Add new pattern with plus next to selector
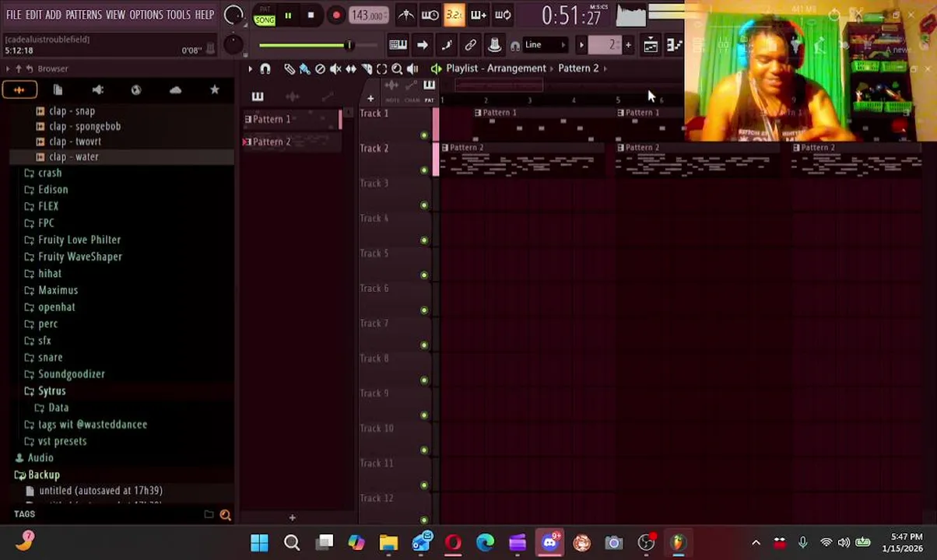Image resolution: width=937 pixels, height=560 pixels. point(628,45)
